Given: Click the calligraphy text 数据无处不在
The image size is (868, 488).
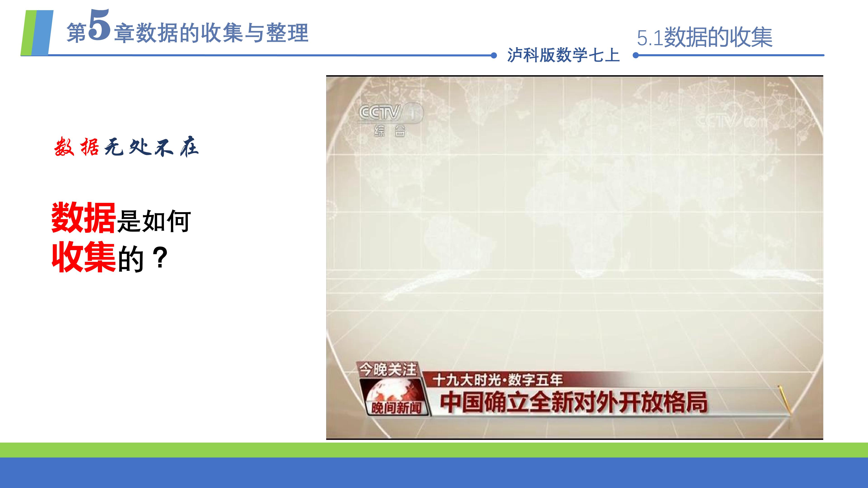Looking at the screenshot, I should (126, 147).
